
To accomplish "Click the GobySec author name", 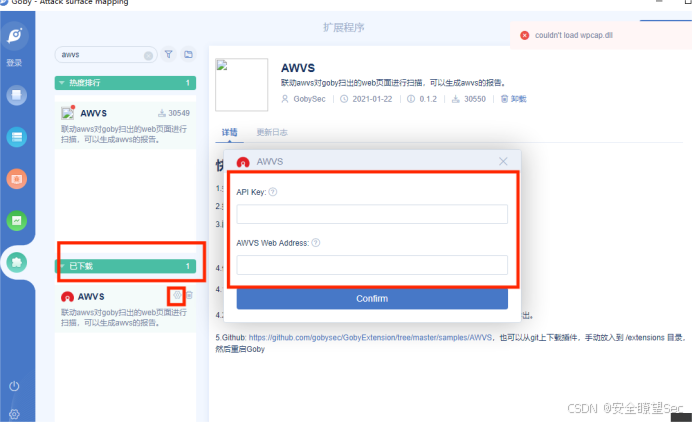I will [309, 99].
